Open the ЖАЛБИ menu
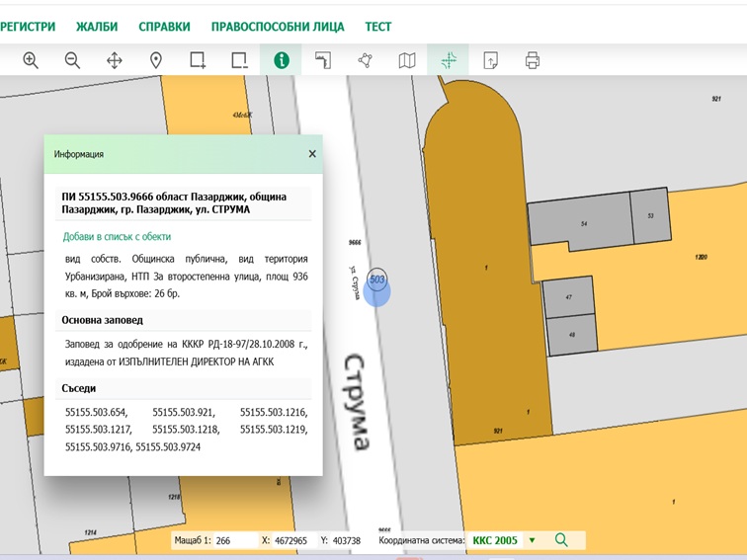 click(x=97, y=27)
